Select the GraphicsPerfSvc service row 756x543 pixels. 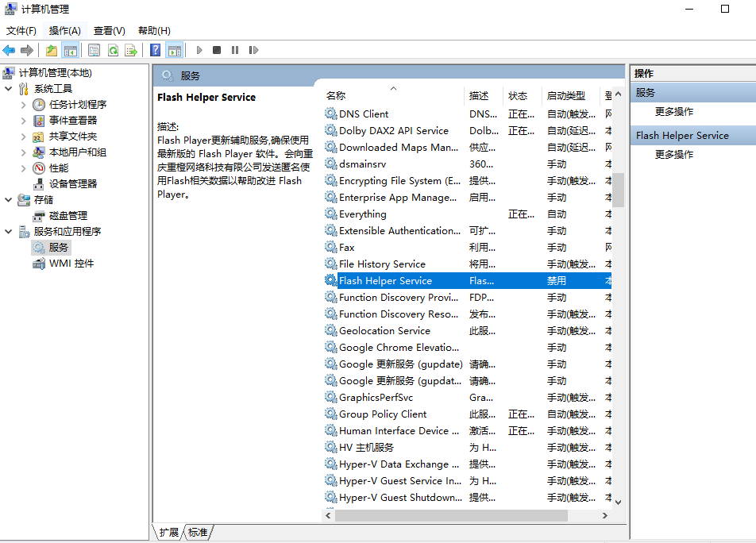(x=467, y=398)
